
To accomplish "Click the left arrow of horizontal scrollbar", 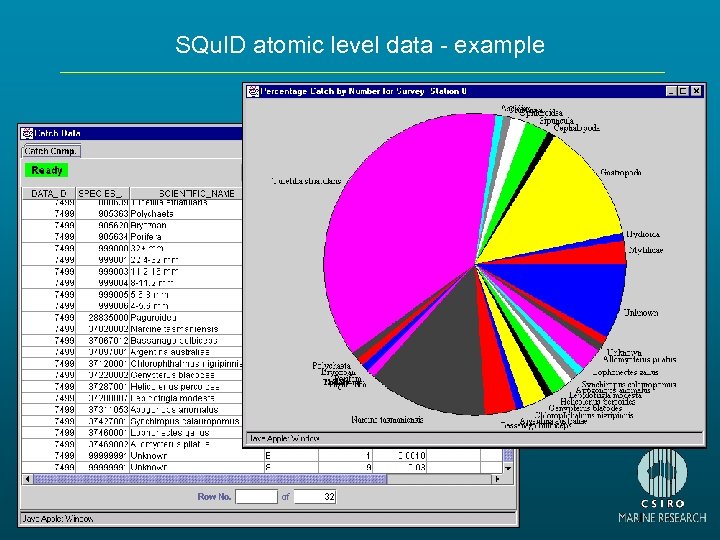I will click(x=28, y=479).
